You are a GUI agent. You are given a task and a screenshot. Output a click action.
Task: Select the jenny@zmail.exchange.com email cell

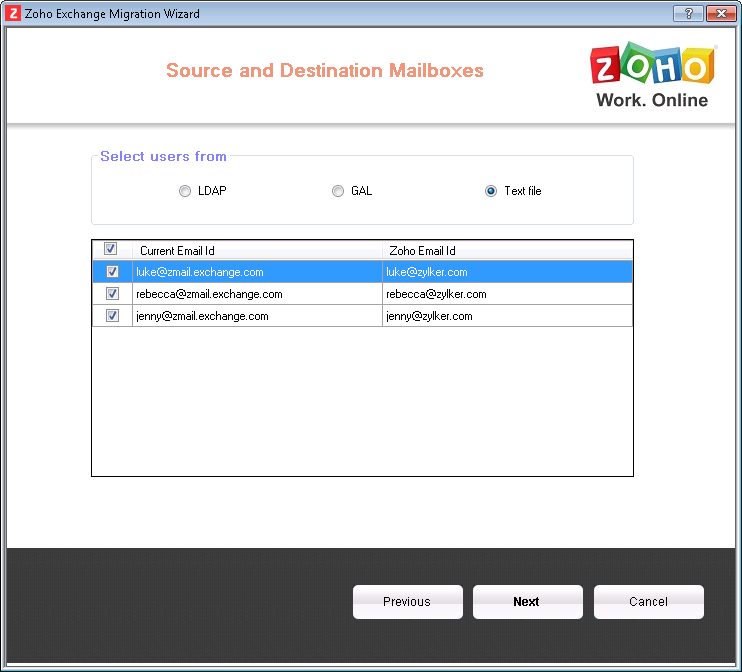pyautogui.click(x=202, y=316)
